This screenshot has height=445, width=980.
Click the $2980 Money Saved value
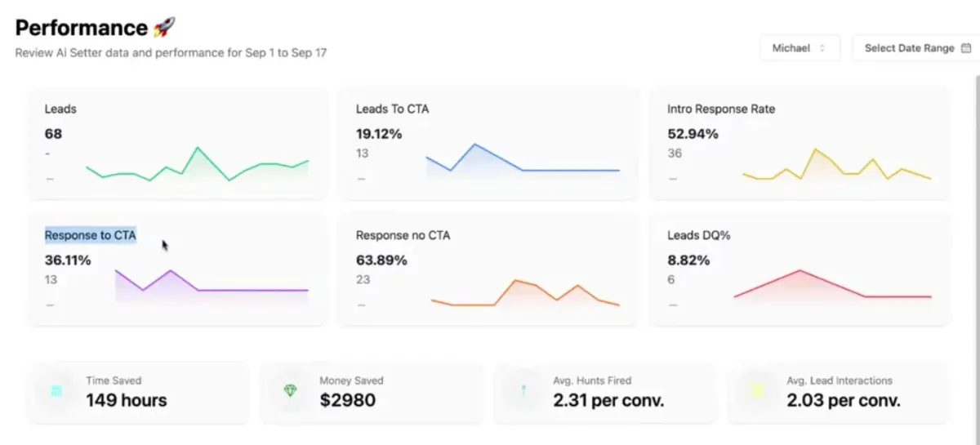coord(348,401)
